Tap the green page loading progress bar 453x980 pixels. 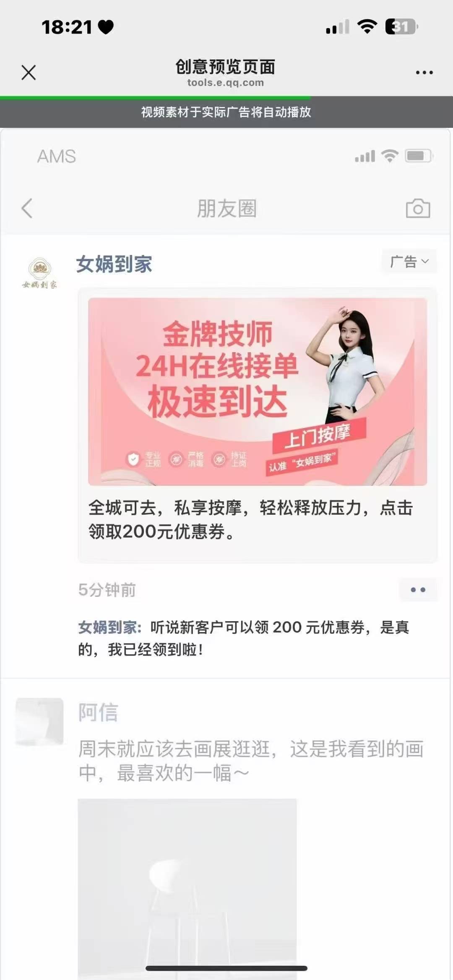click(x=155, y=98)
